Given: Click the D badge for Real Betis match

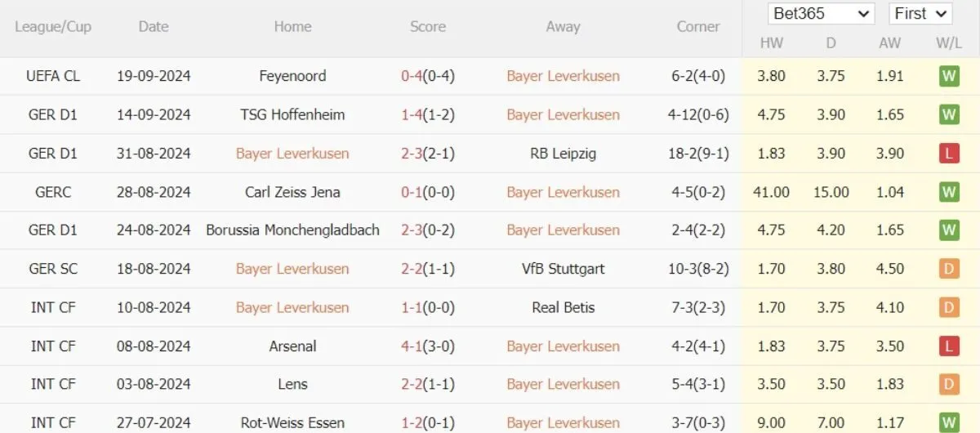Looking at the screenshot, I should pyautogui.click(x=948, y=308).
